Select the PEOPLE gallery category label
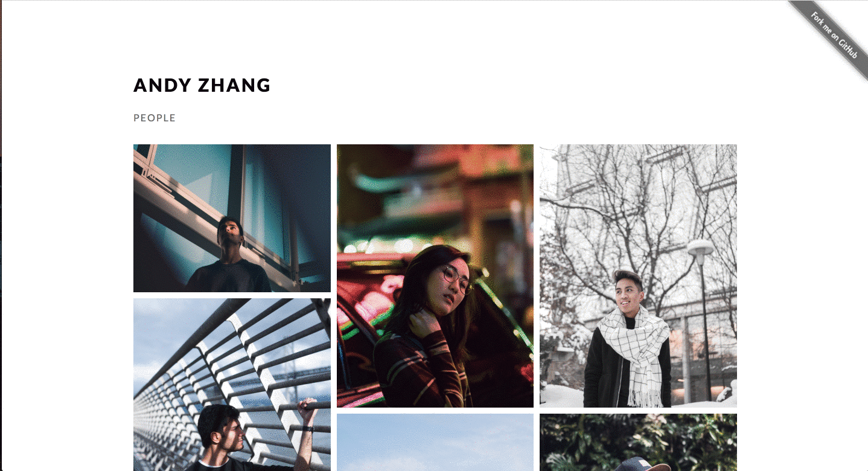The width and height of the screenshot is (868, 471). pos(155,118)
